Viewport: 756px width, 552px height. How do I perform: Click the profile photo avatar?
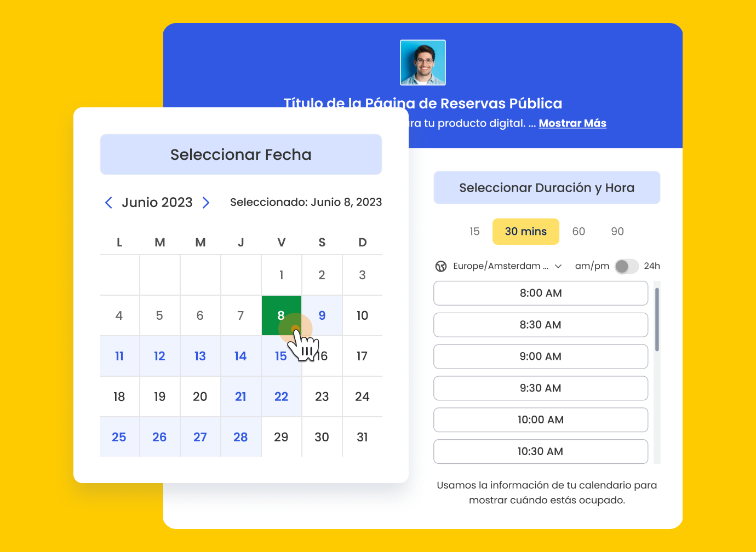coord(422,62)
